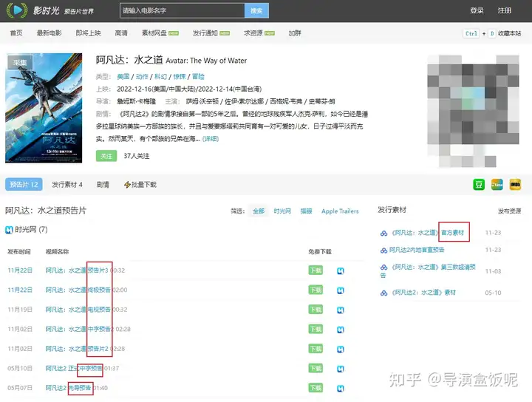Click the 11月22日 date of 预告片3 row

(x=20, y=270)
